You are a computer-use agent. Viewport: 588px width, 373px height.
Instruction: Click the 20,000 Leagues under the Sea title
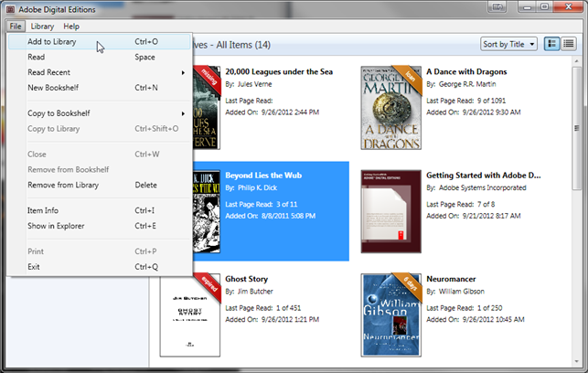[279, 71]
